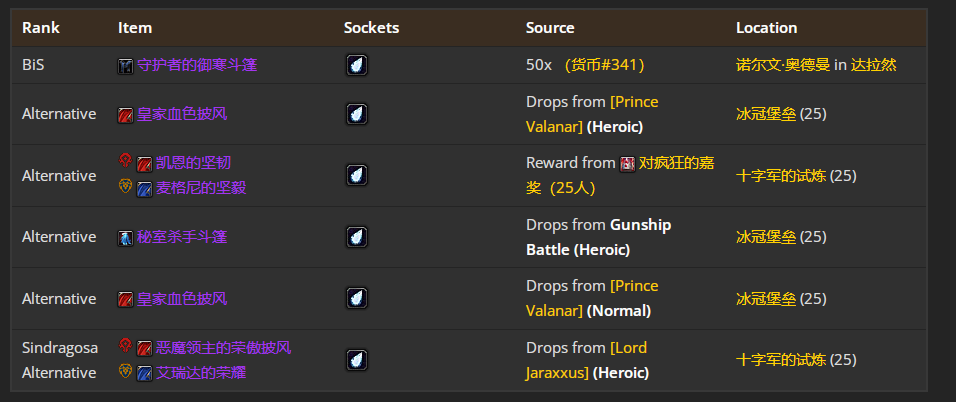
Task: Click the 恶魔领主的荣傲披风 item icon
Action: [x=144, y=349]
